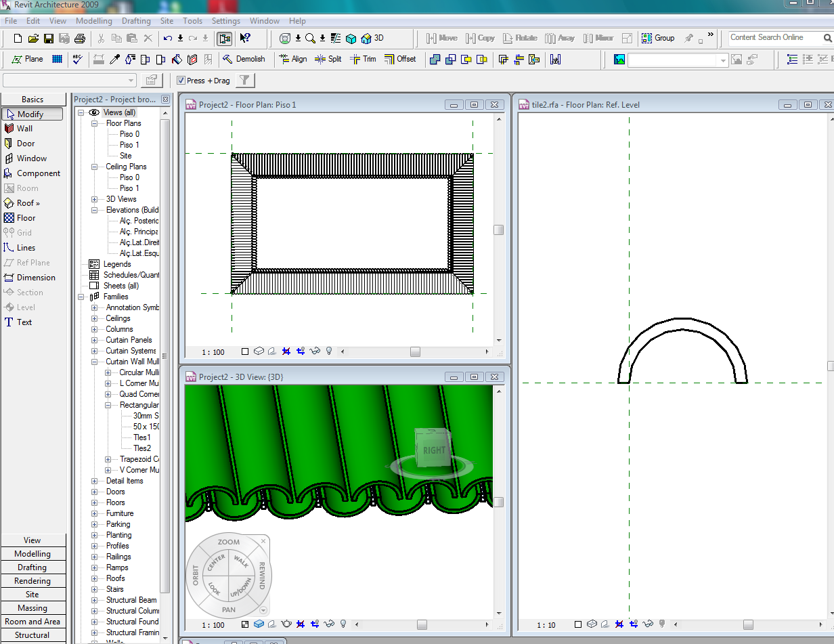834x644 pixels.
Task: Click the Offset tool button
Action: coord(400,59)
